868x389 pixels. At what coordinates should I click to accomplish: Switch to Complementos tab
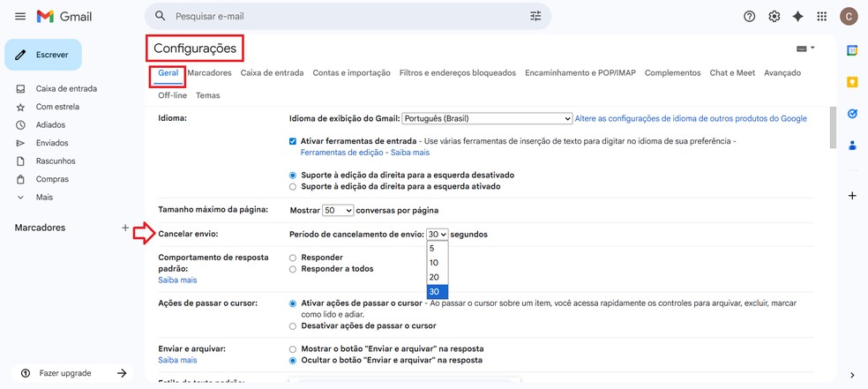(672, 72)
